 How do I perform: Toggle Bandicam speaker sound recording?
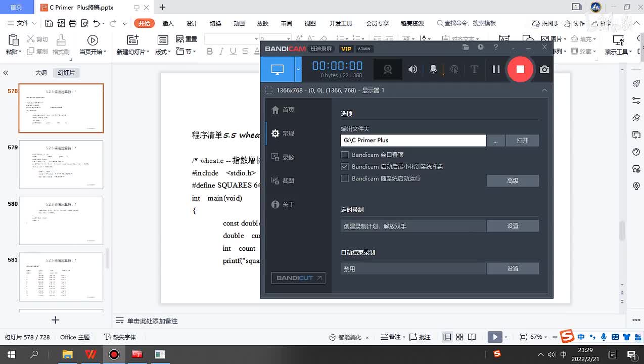(413, 69)
